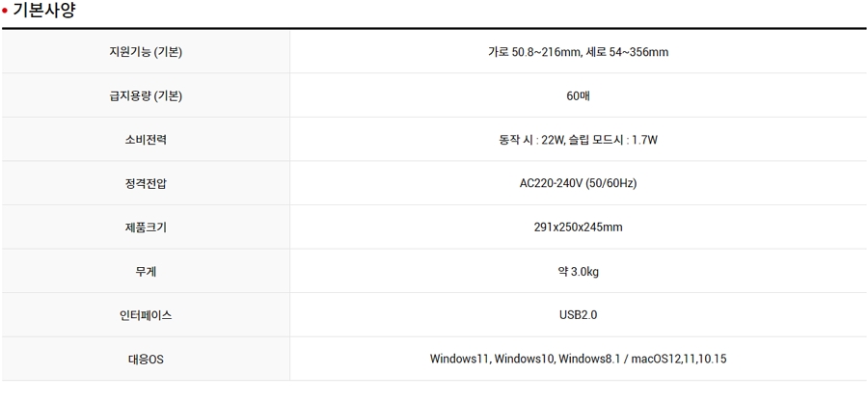Select the 지원기능 (기본) row label
This screenshot has width=868, height=401.
pos(146,52)
